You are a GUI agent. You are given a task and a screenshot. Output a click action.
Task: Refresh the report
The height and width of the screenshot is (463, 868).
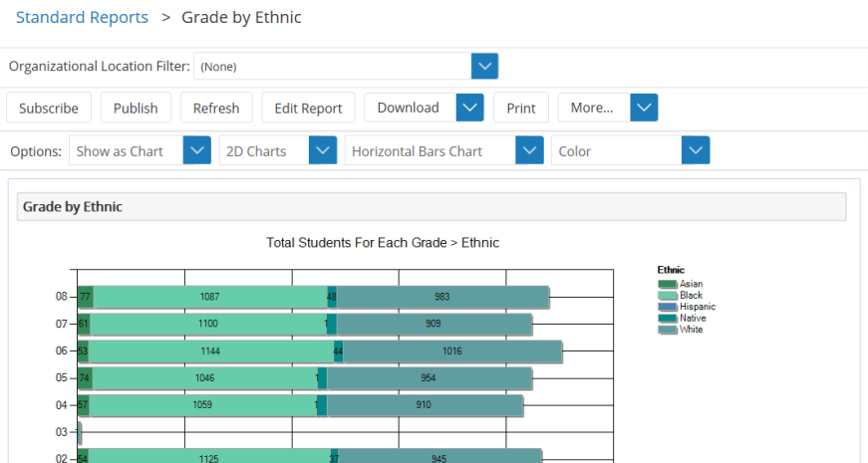216,108
